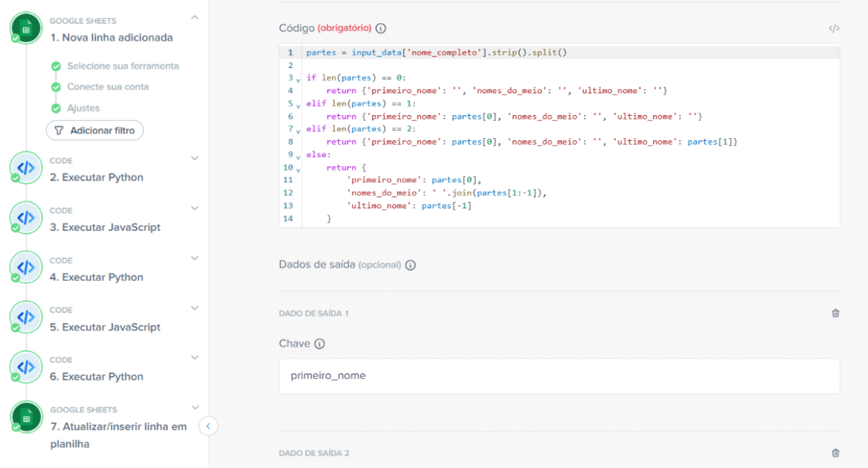
Task: Delete Dado de Saída 2 with trash icon
Action: pyautogui.click(x=835, y=453)
